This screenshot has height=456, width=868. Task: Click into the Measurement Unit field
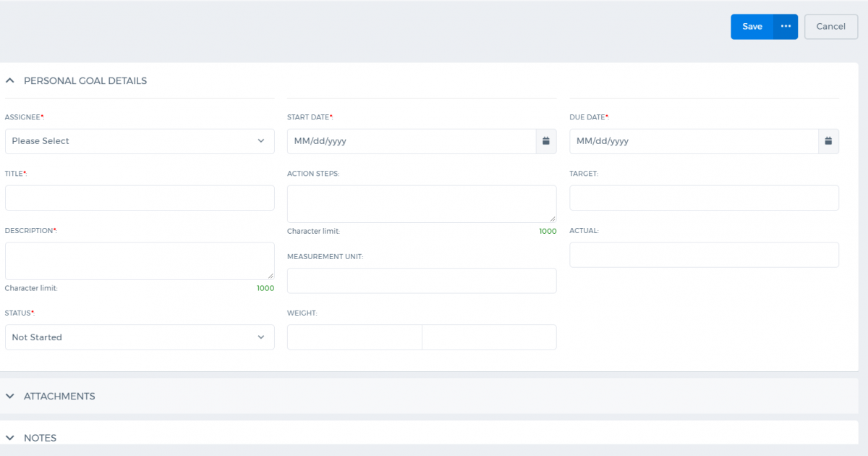[422, 281]
